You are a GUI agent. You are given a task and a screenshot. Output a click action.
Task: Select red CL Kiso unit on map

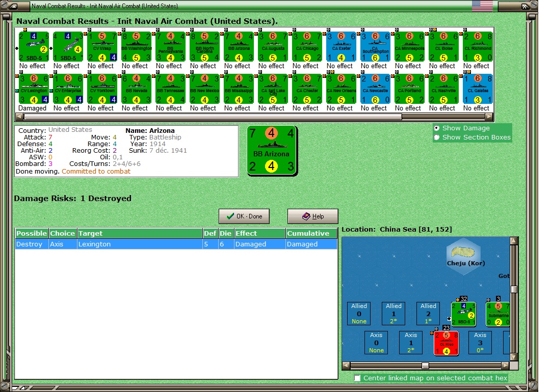tap(446, 343)
